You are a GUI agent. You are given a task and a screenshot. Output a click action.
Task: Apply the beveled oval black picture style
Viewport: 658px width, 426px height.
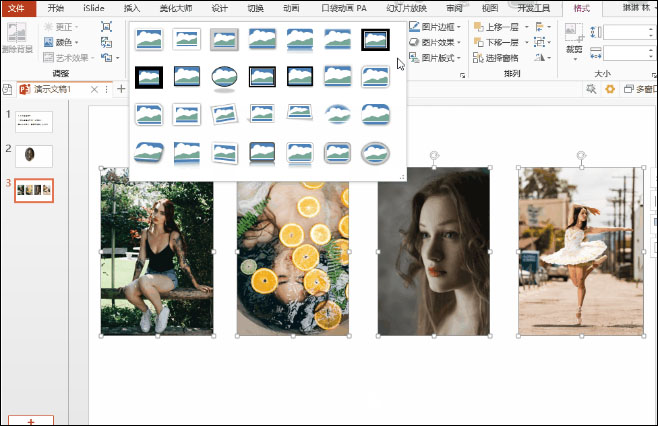click(x=225, y=79)
